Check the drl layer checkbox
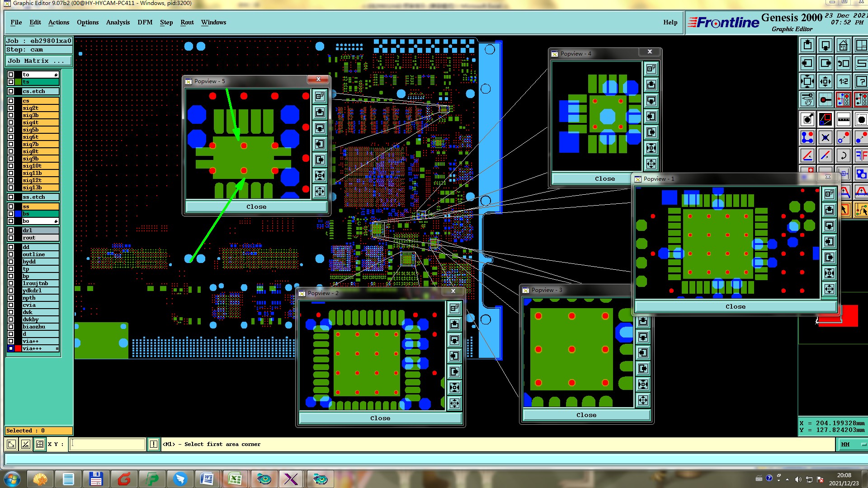Screen dimensions: 868x488 pyautogui.click(x=11, y=230)
